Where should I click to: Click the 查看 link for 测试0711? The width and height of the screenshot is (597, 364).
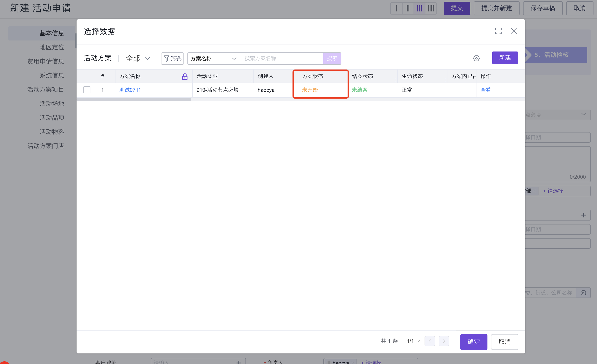click(x=485, y=90)
